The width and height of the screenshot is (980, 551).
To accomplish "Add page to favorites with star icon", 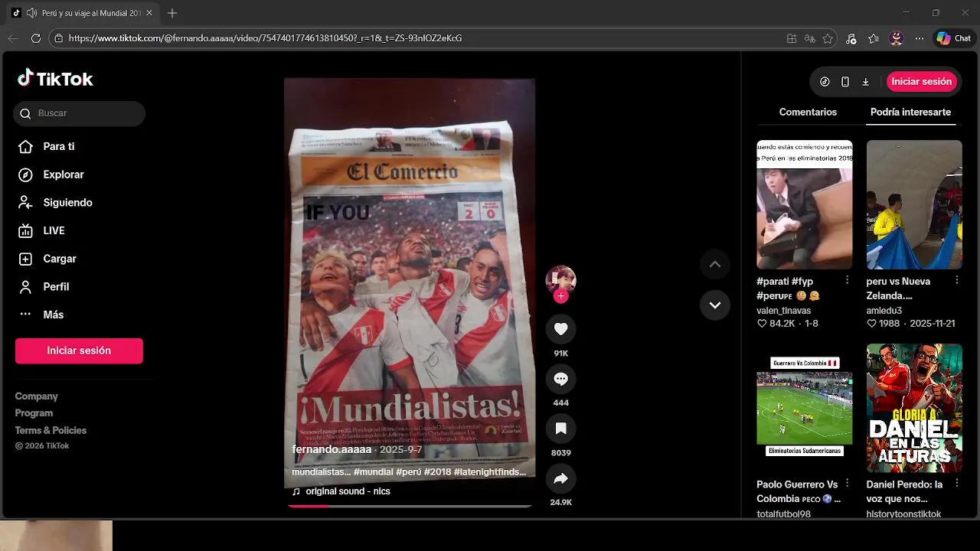I will click(x=828, y=38).
